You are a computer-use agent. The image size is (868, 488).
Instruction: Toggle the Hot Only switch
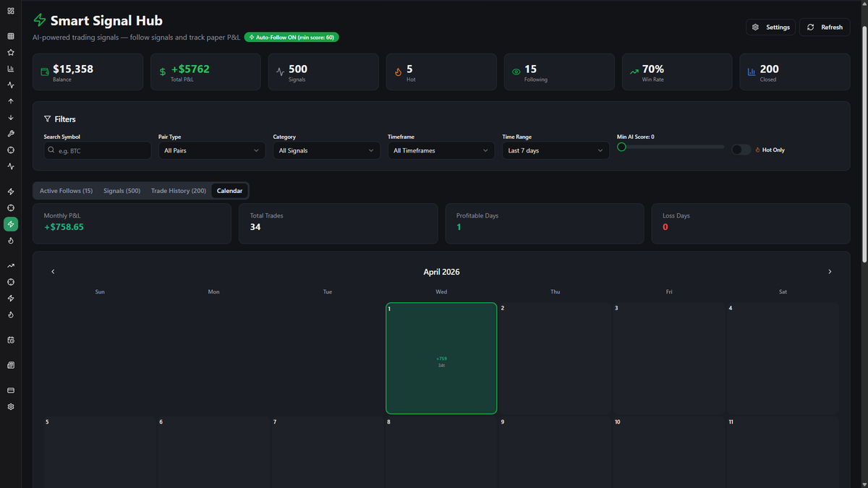click(x=741, y=150)
